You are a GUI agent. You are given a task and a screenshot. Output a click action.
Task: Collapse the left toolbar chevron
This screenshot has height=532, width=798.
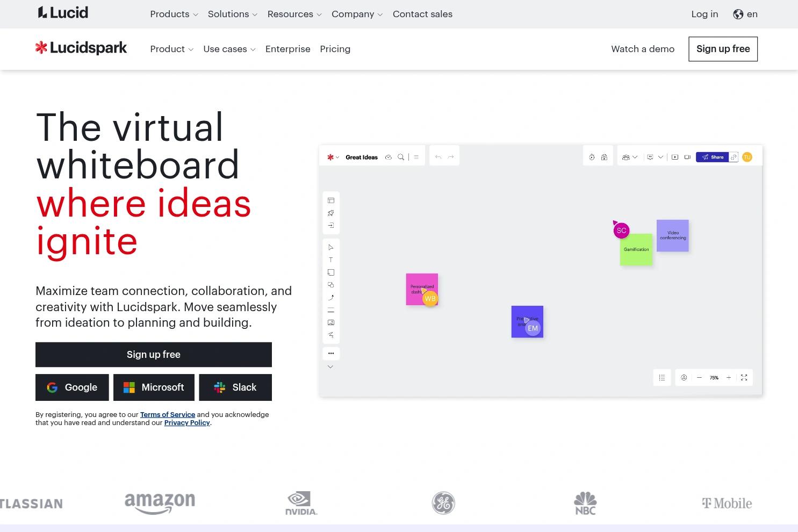[330, 366]
